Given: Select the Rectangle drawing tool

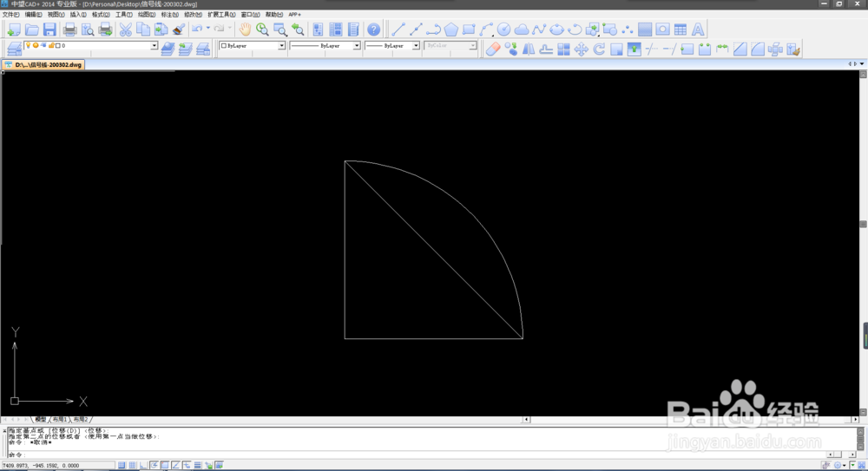Looking at the screenshot, I should 469,29.
